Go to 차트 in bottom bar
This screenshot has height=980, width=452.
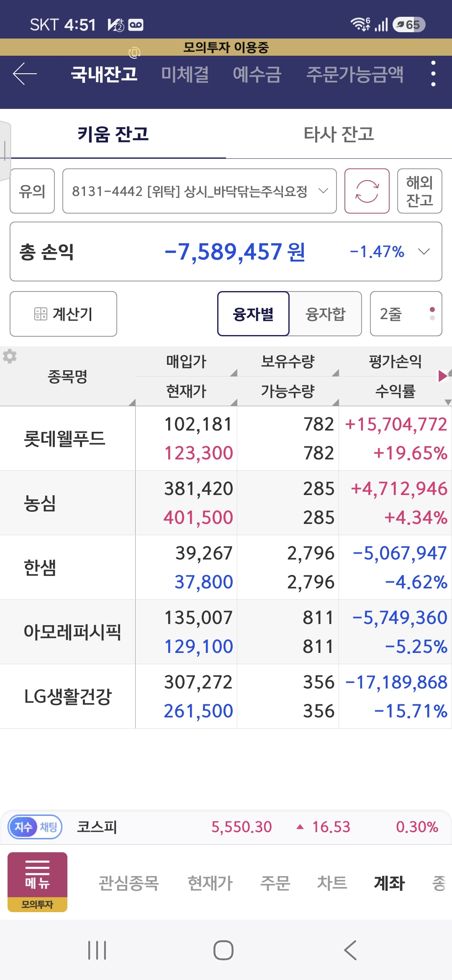click(332, 883)
